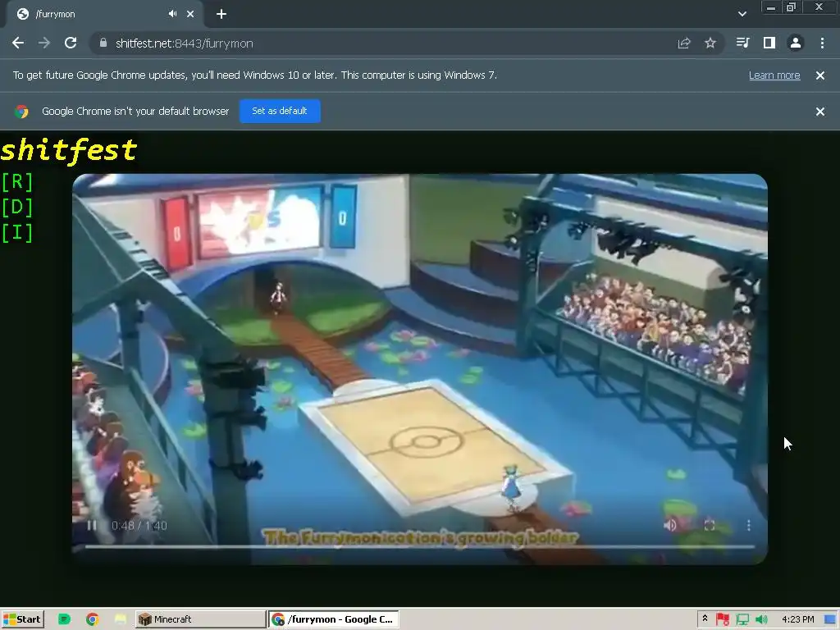Click the [D] link
Screen dimensions: 840x630
point(17,208)
